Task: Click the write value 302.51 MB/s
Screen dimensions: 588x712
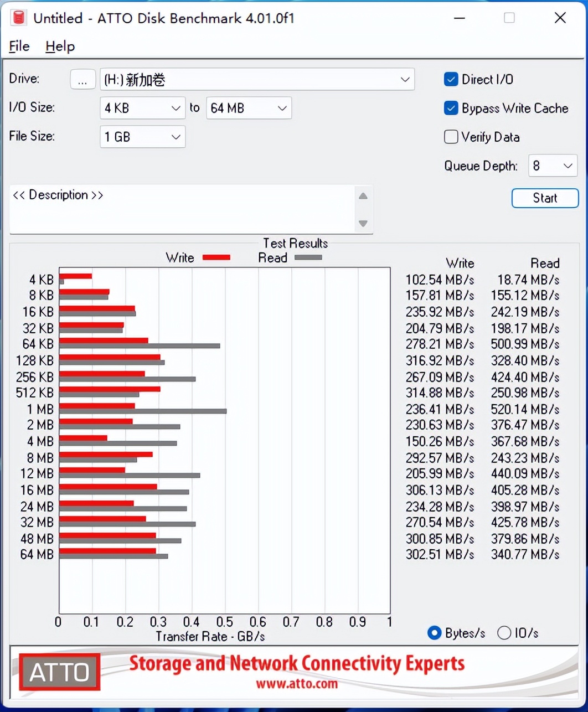Action: pos(440,554)
